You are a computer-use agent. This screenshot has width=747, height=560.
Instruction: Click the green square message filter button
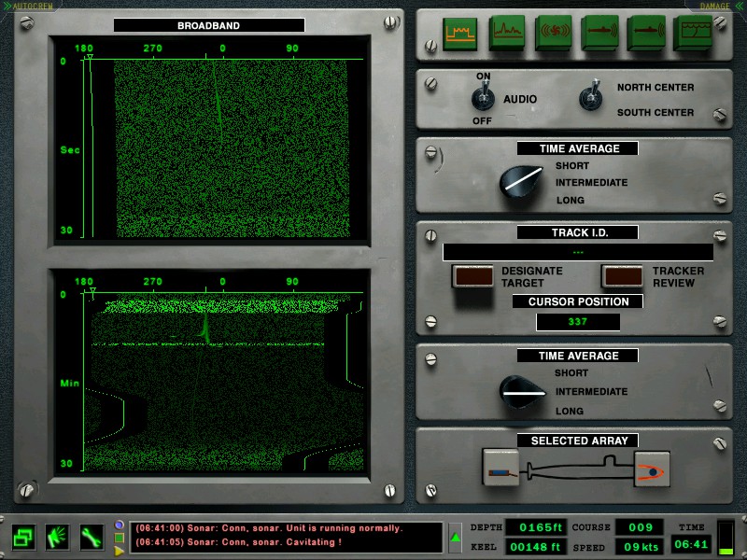[x=120, y=538]
